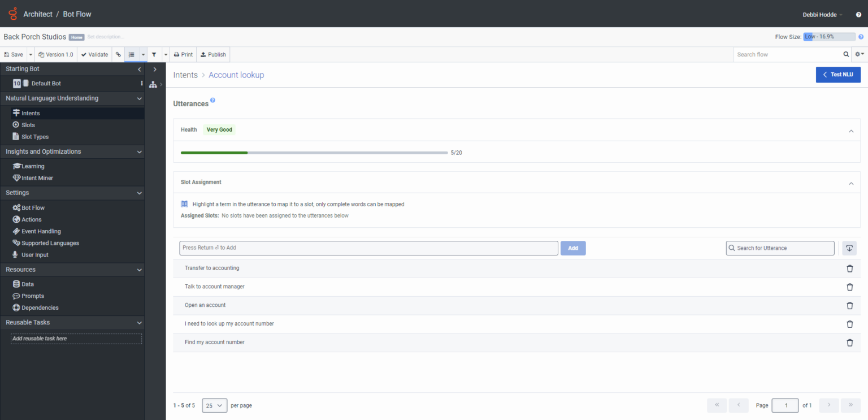868x420 pixels.
Task: Click the filter funnel icon in toolbar
Action: (x=154, y=55)
